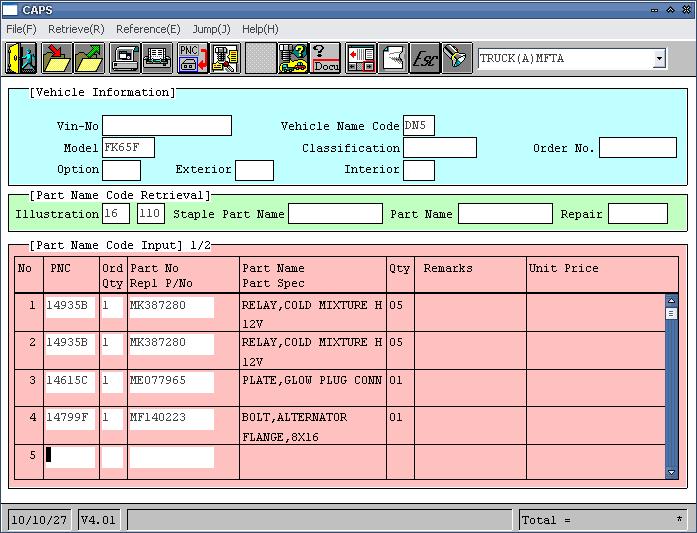Click the flashlight toolbar icon
The height and width of the screenshot is (533, 697).
457,58
